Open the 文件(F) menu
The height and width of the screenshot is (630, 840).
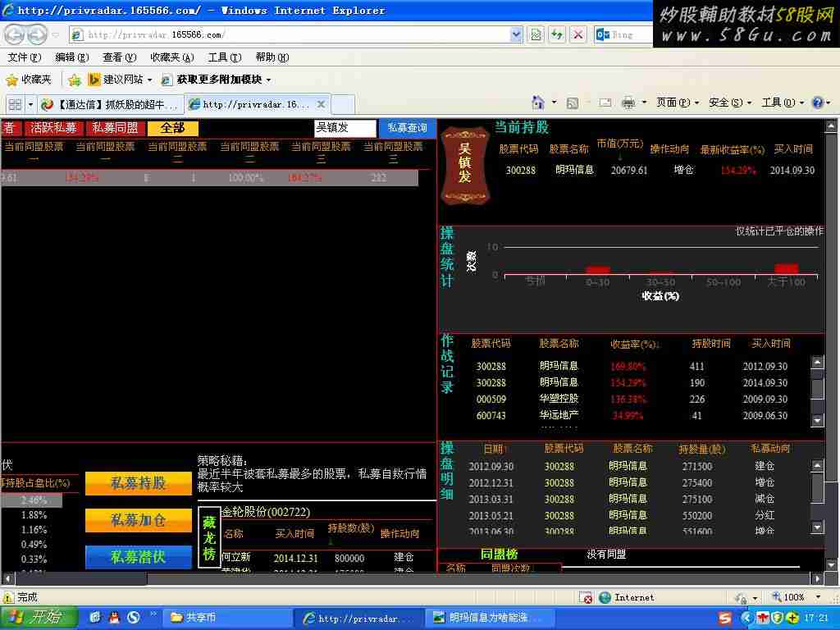tap(24, 57)
